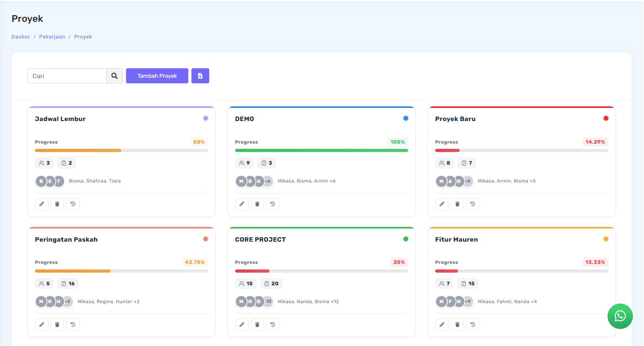Viewport: 644px width, 346px height.
Task: Click the blue DEMO color dot
Action: pyautogui.click(x=405, y=118)
